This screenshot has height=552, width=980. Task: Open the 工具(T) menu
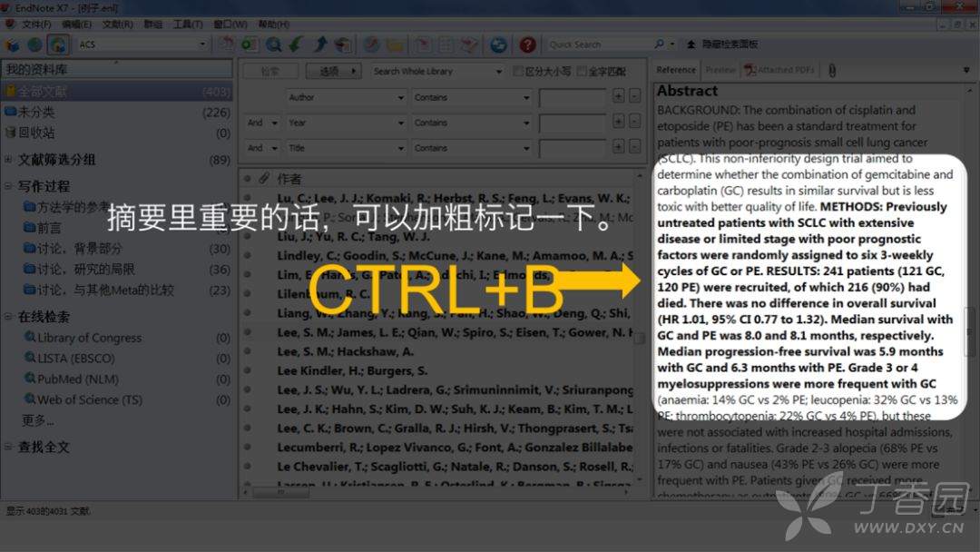(x=188, y=24)
